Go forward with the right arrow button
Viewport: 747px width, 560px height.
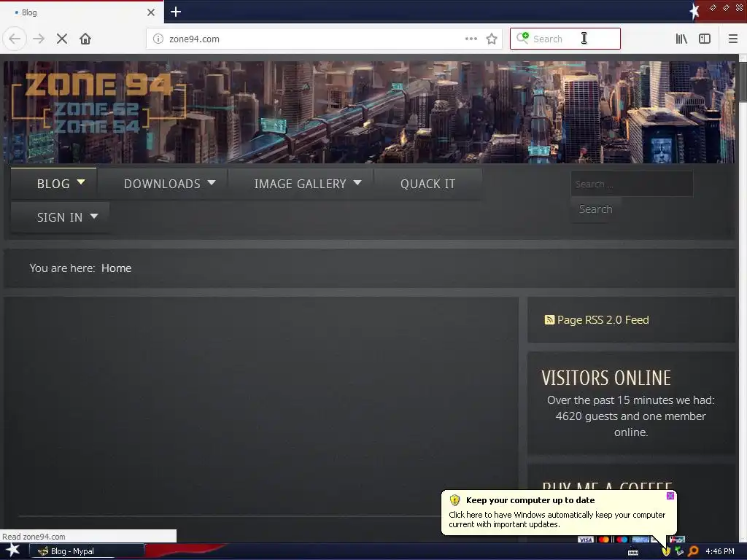coord(39,39)
